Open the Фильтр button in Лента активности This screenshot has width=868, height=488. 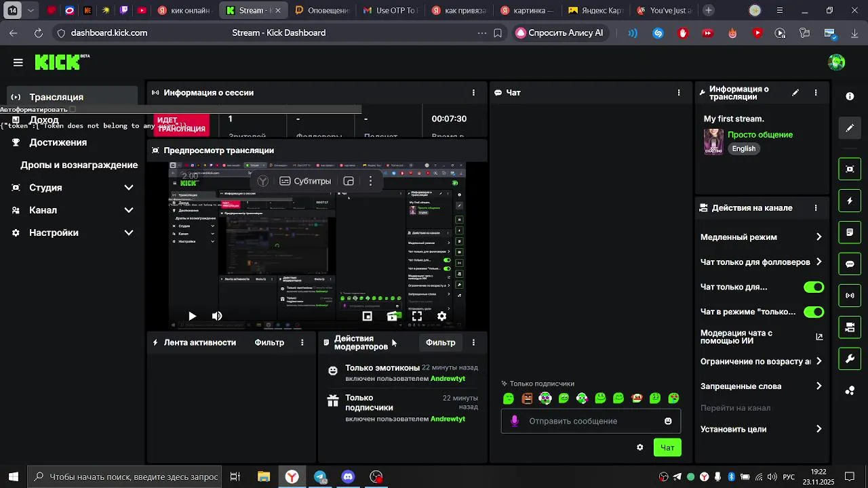269,342
